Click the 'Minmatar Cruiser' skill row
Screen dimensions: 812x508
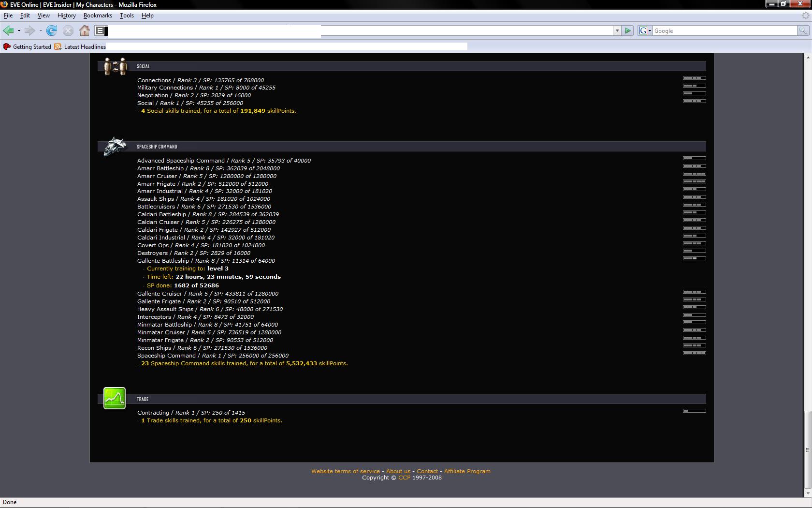pyautogui.click(x=209, y=332)
